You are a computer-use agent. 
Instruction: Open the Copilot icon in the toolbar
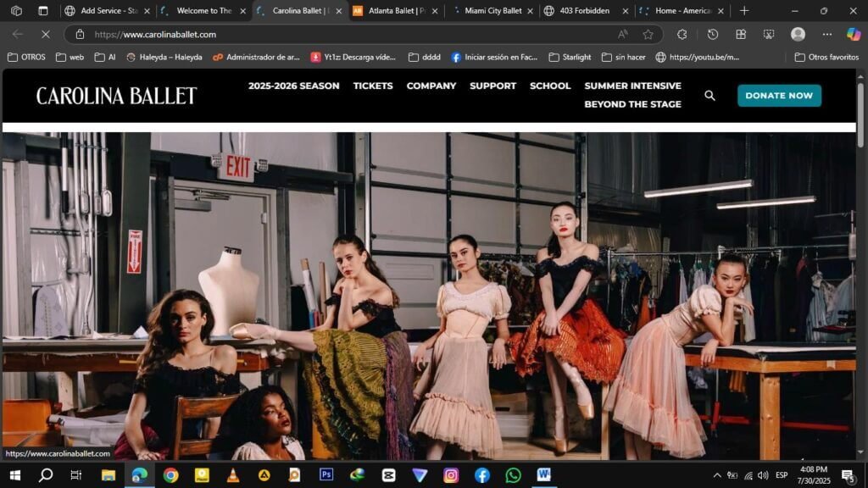[x=855, y=35]
